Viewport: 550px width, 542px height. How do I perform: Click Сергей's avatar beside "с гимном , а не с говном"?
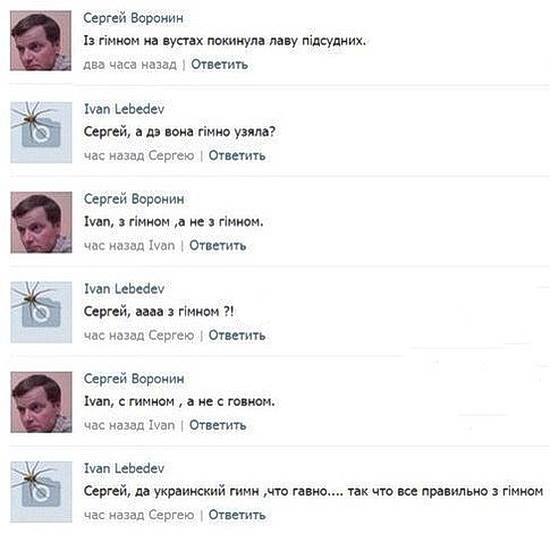pyautogui.click(x=41, y=402)
